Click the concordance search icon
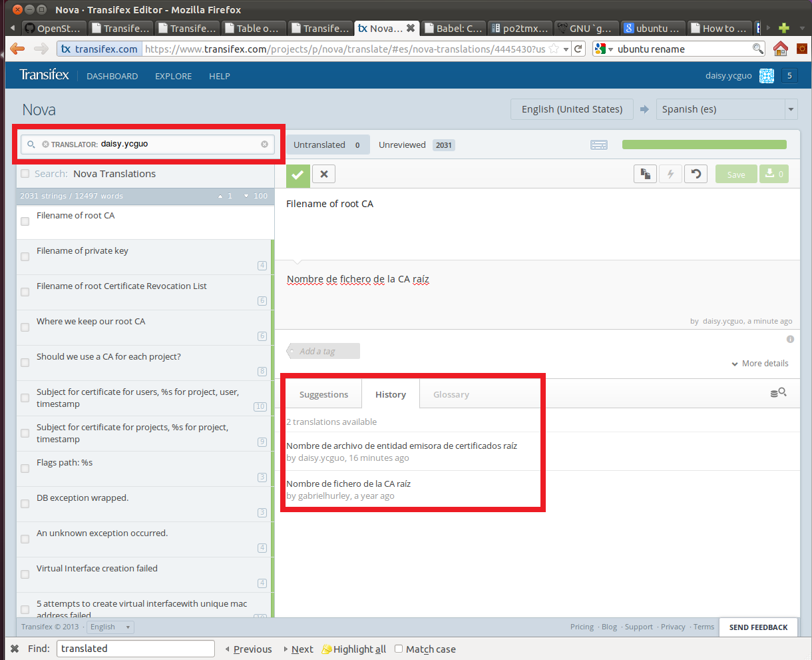This screenshot has width=812, height=660. click(x=778, y=393)
